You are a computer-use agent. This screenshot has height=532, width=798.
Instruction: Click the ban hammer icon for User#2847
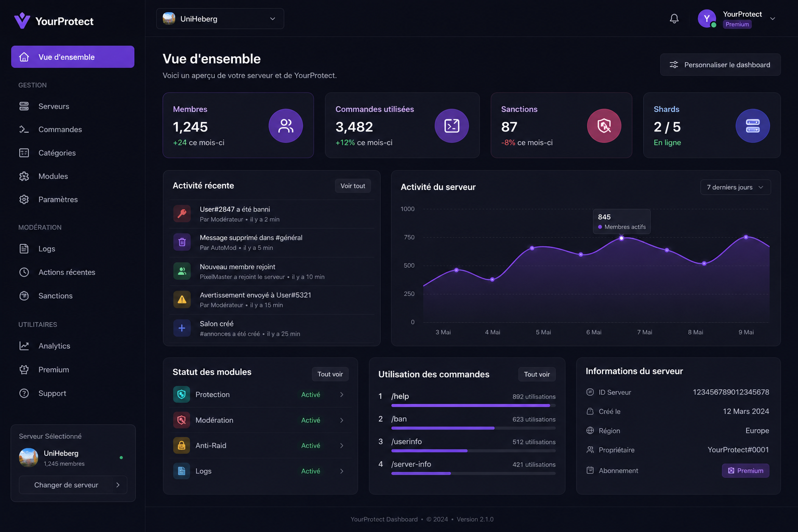[182, 214]
